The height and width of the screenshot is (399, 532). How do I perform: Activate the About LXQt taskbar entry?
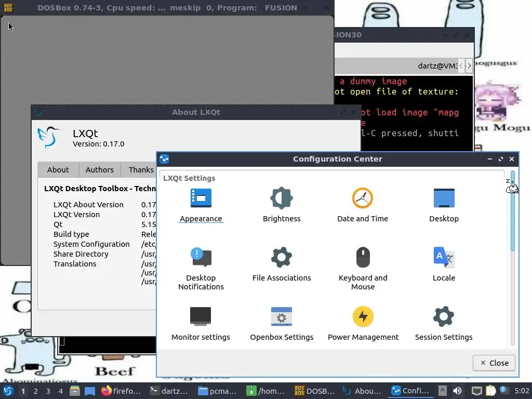click(362, 391)
